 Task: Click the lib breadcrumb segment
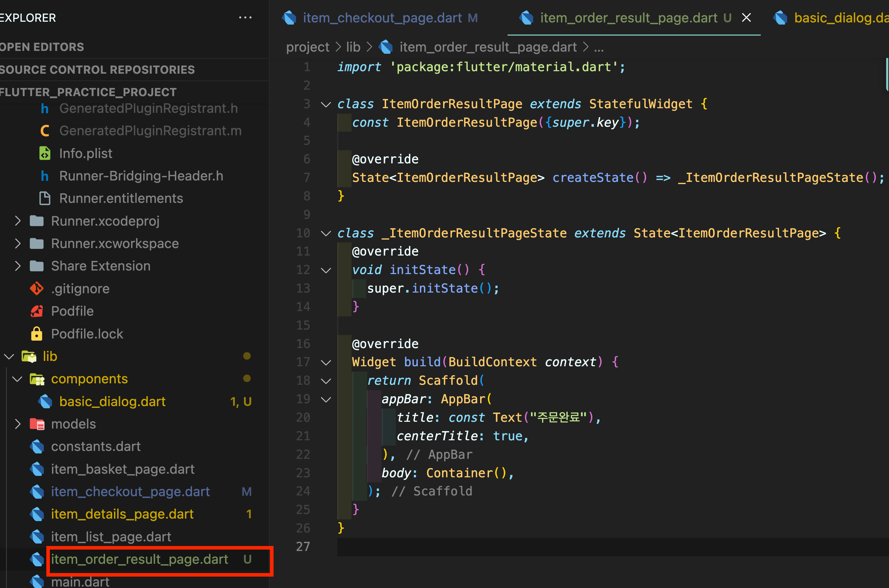[x=353, y=47]
